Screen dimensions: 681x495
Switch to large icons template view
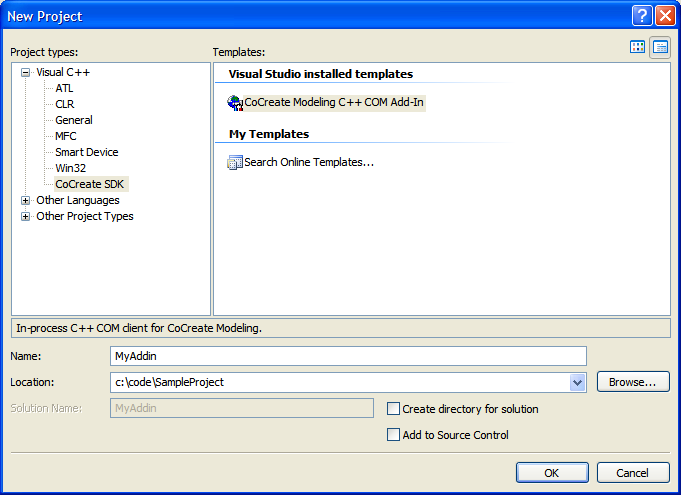[x=637, y=47]
